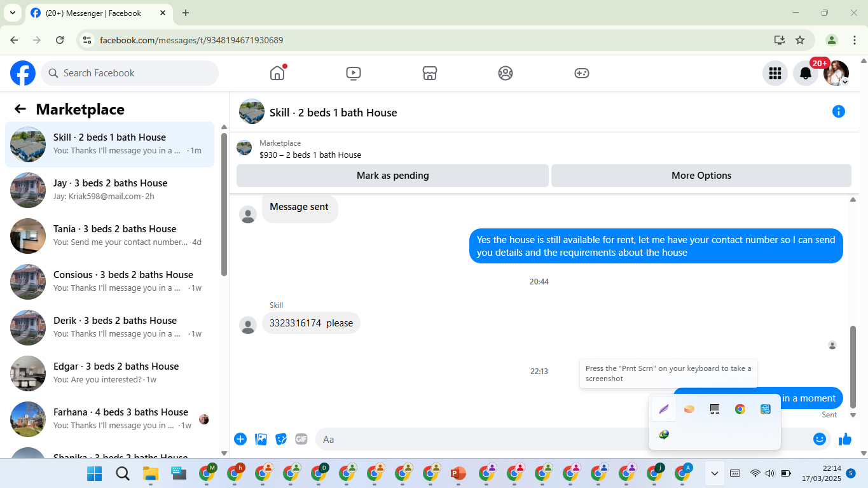Open the Marketplace storefront icon in top navigation
The width and height of the screenshot is (868, 488).
coord(430,73)
